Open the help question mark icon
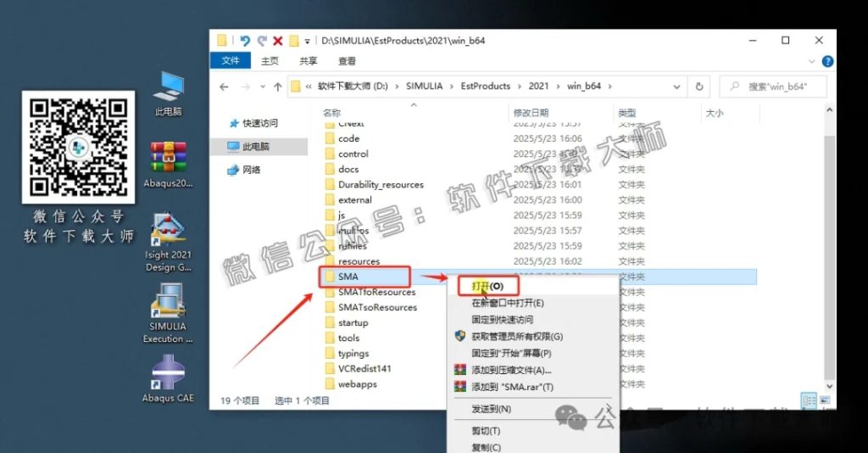Screen dimensions: 868x453 point(827,61)
